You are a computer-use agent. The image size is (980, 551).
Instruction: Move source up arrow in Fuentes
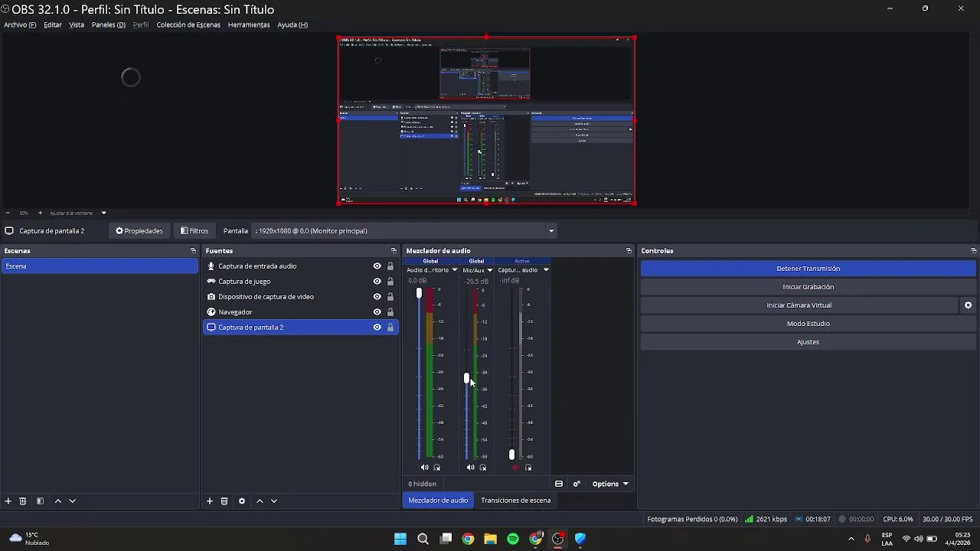260,501
